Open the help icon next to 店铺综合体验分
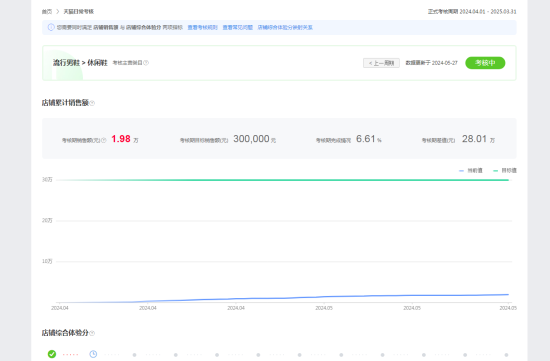550x361 pixels. pyautogui.click(x=92, y=333)
